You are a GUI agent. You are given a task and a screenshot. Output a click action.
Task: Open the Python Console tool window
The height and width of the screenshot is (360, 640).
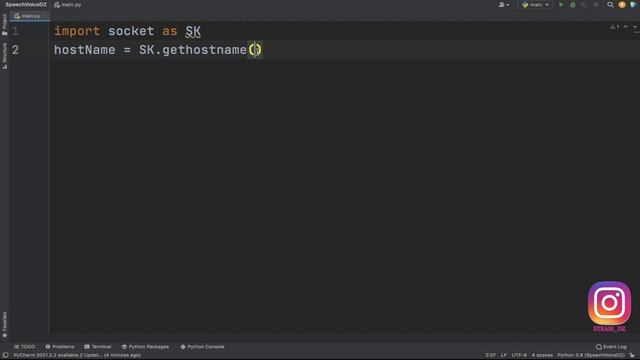tap(202, 347)
